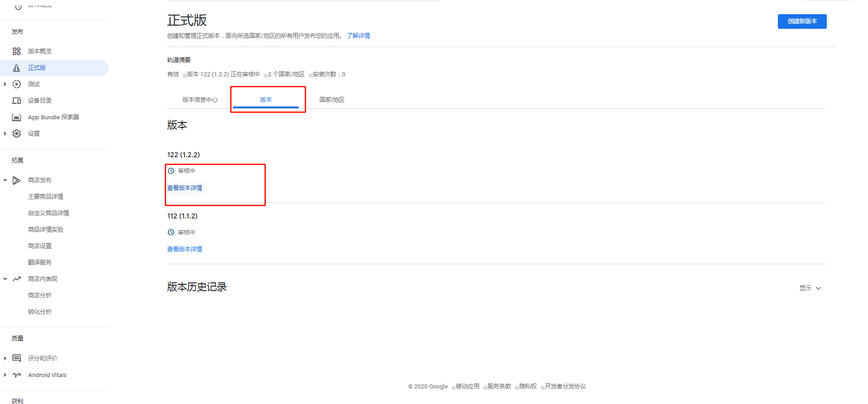Click the 创建新版本 button

coord(802,21)
